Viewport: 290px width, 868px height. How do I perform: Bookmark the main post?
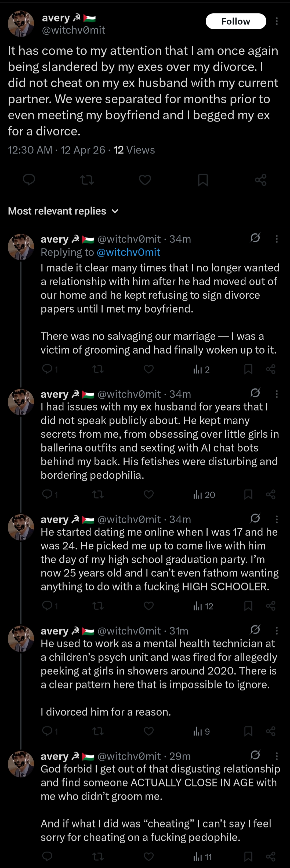[x=203, y=180]
